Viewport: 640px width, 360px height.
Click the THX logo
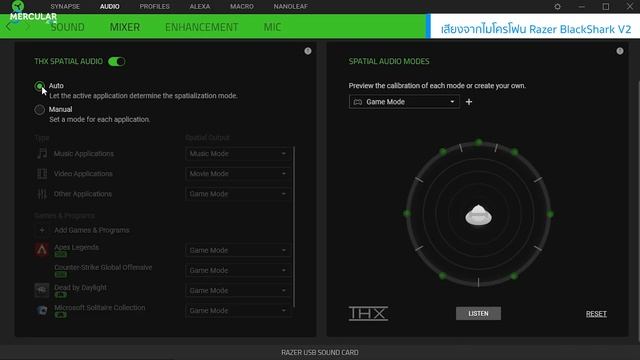[x=368, y=313]
